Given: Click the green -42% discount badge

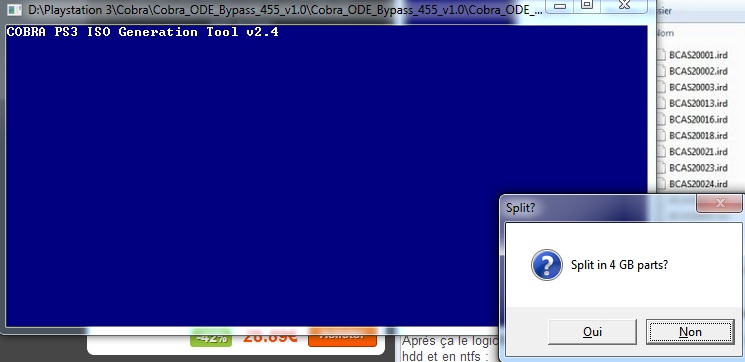Looking at the screenshot, I should (210, 338).
